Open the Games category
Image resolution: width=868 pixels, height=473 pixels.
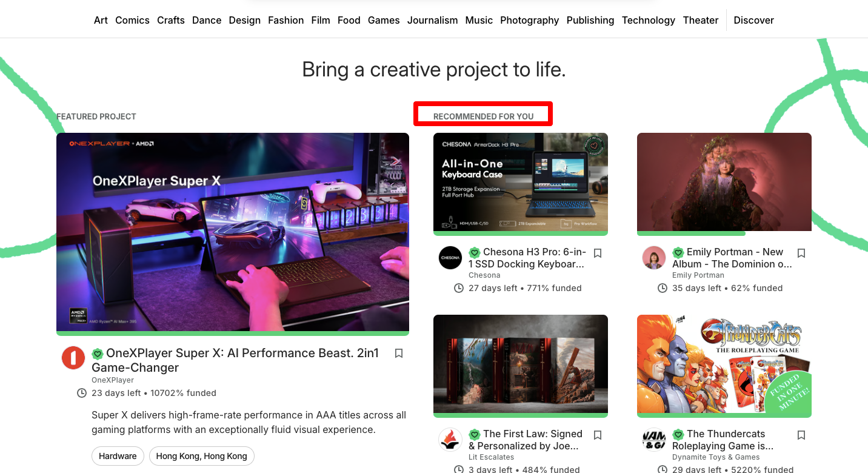click(384, 20)
